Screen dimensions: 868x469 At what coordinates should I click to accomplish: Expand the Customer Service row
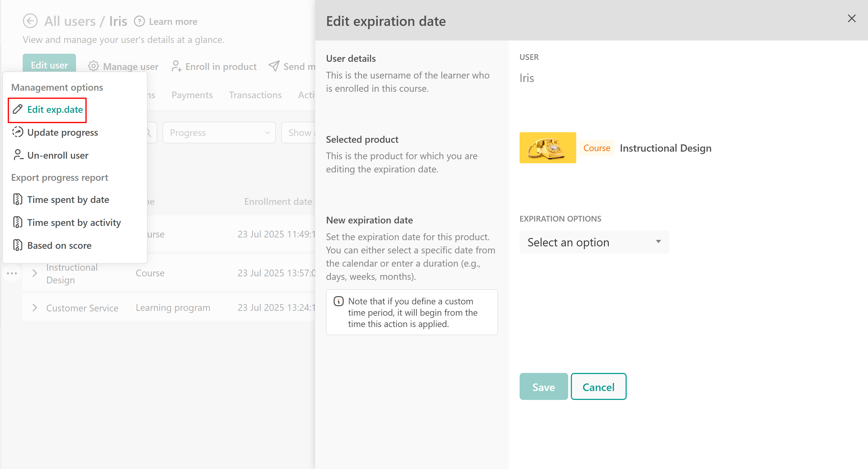coord(34,308)
